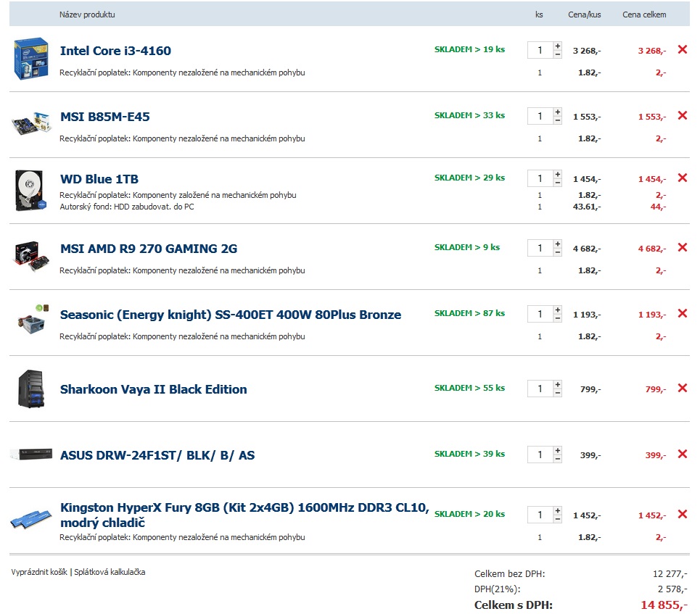Decrease quantity of Intel Core i3-4160
This screenshot has height=614, width=700.
558,54
